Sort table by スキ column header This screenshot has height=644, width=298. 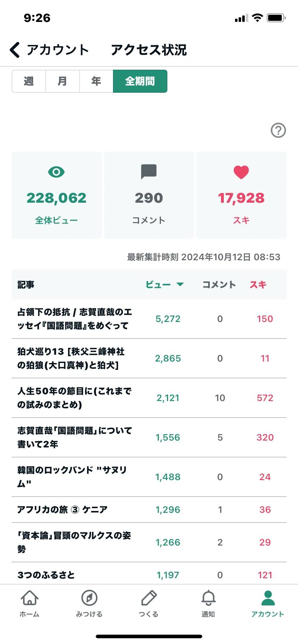point(258,285)
